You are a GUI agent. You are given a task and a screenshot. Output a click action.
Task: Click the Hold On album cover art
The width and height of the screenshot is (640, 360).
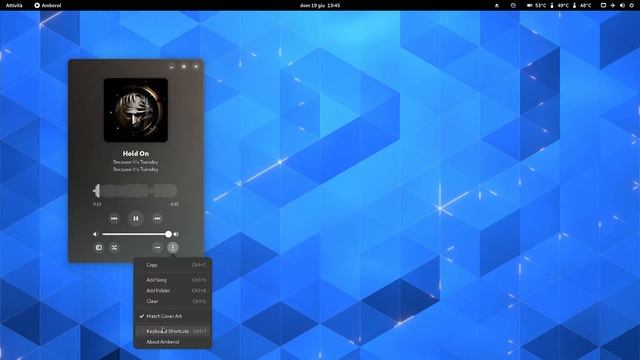(x=136, y=110)
